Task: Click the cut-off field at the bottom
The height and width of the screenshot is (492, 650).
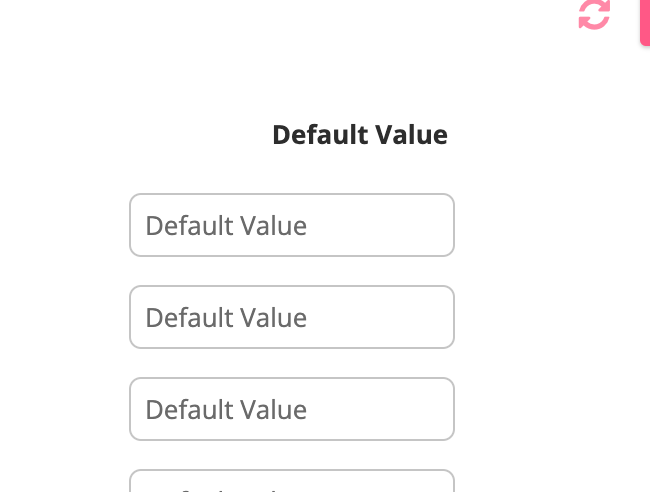Action: coord(292,481)
